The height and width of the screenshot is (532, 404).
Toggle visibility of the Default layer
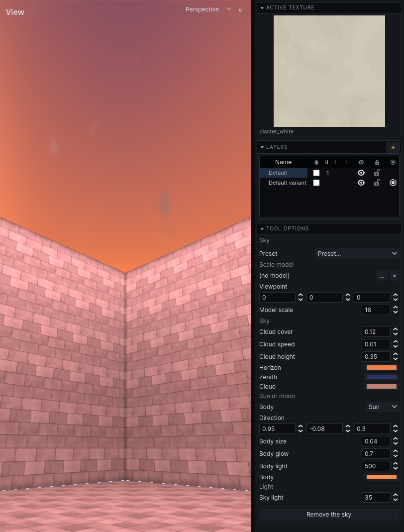click(361, 173)
